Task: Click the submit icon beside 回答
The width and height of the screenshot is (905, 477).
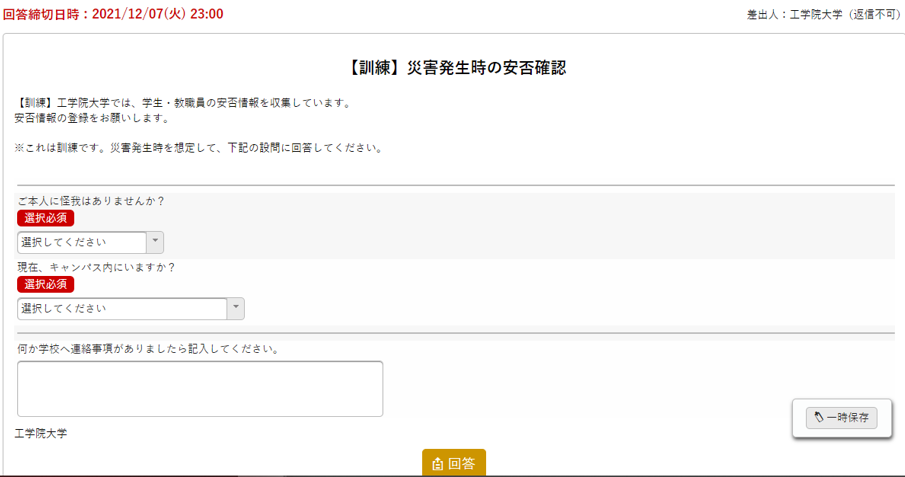Action: [x=438, y=464]
